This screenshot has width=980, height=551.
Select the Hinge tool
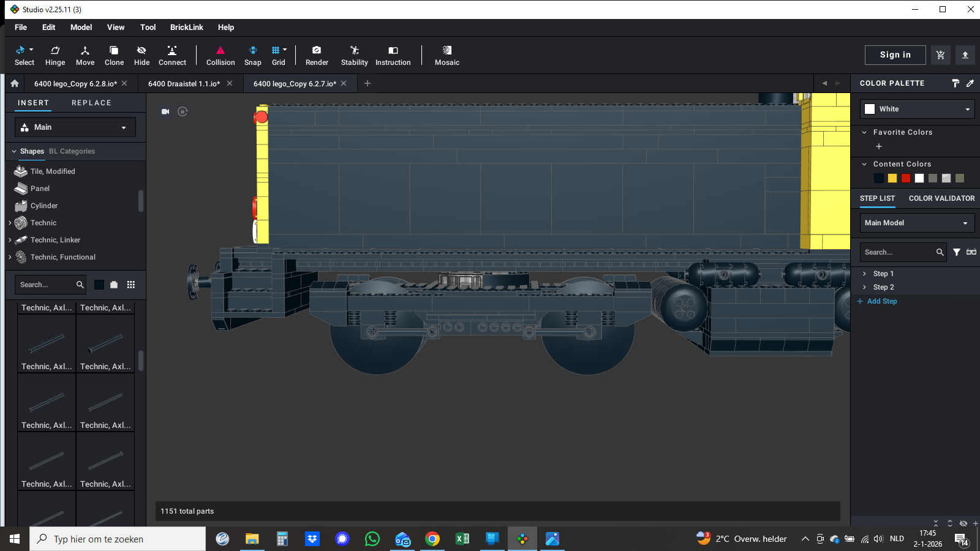(x=55, y=55)
